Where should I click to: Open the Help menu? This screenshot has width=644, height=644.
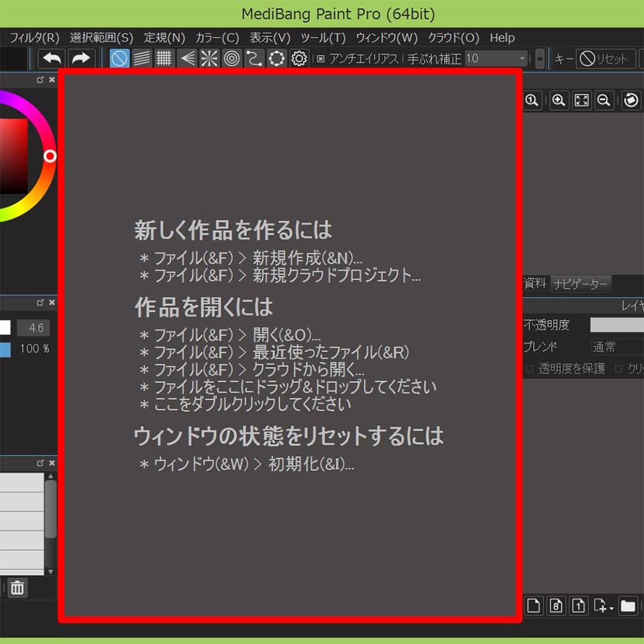point(502,38)
